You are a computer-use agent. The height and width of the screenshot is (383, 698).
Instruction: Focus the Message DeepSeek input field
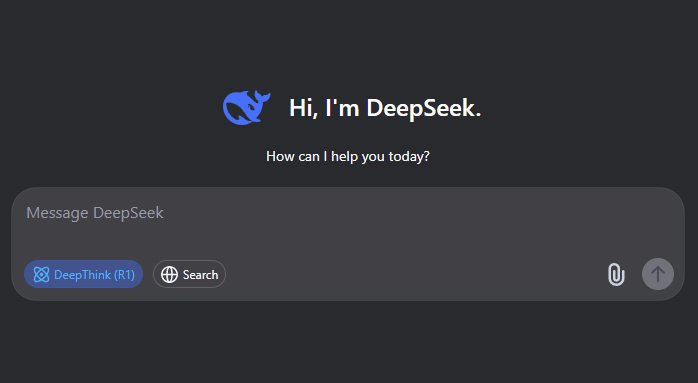[347, 223]
